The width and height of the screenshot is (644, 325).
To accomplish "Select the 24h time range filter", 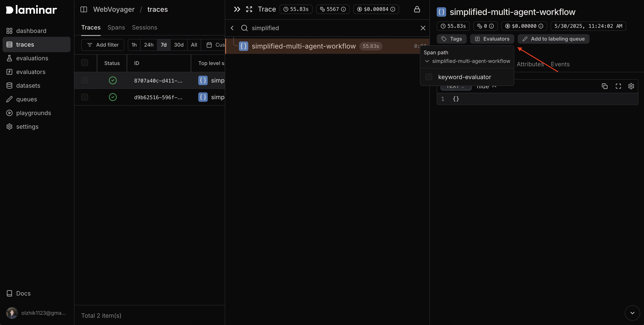I will (149, 45).
